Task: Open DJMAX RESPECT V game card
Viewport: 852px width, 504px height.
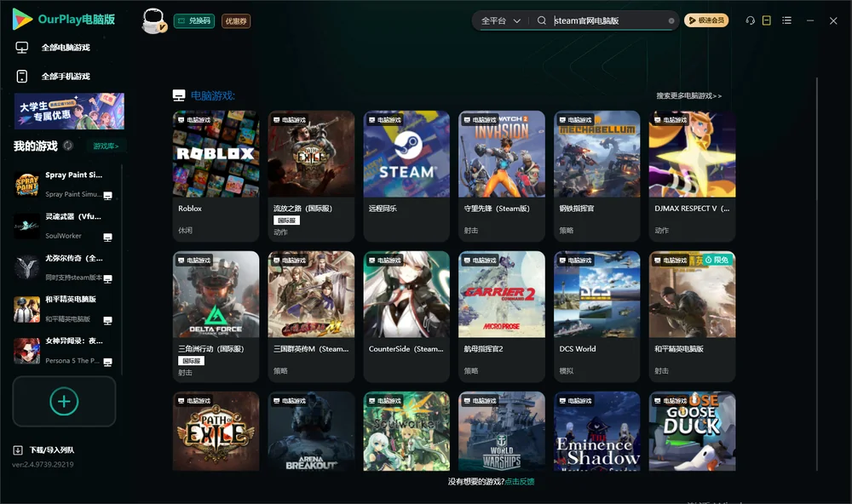Action: (692, 176)
